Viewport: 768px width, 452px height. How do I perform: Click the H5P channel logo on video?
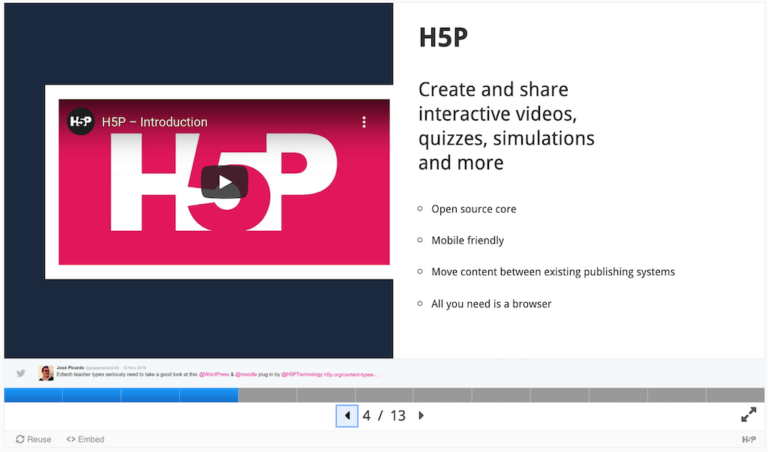click(x=80, y=121)
